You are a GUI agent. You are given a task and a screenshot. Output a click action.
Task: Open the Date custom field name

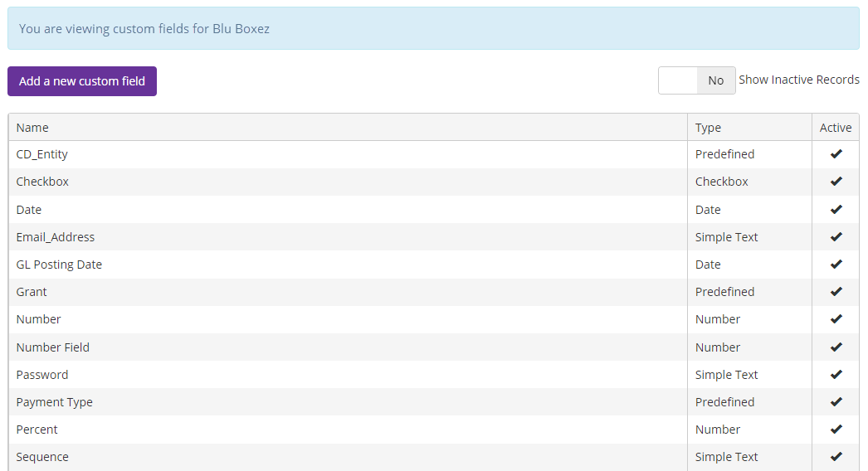[x=29, y=210]
